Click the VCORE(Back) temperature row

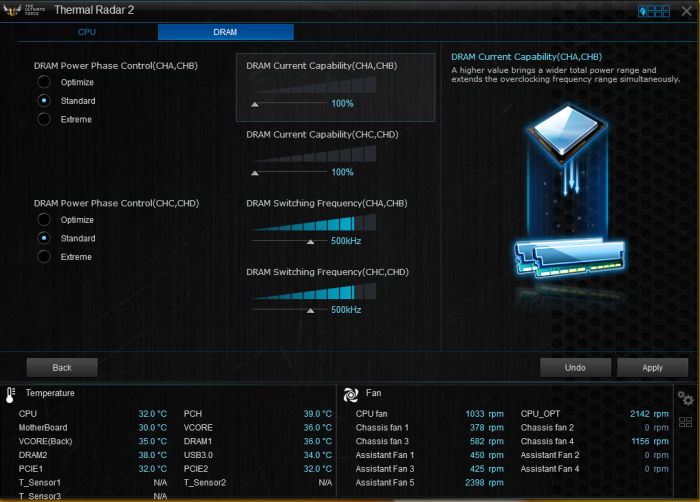click(x=93, y=441)
